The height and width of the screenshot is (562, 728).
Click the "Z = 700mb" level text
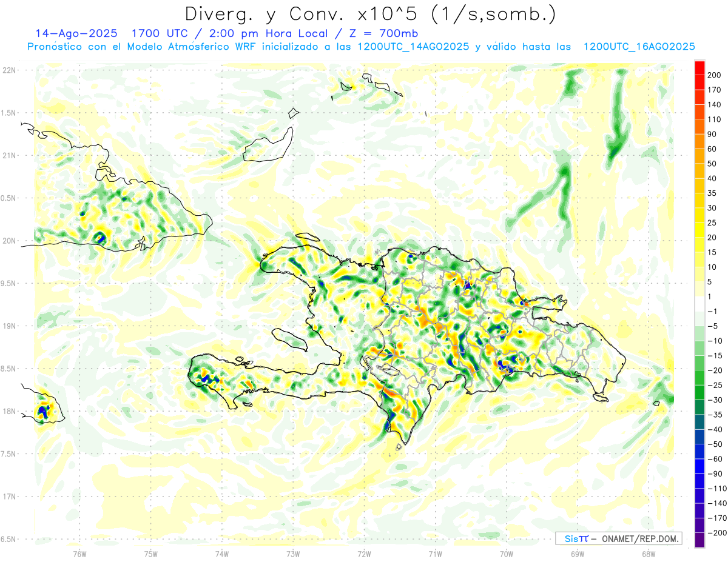coord(383,33)
